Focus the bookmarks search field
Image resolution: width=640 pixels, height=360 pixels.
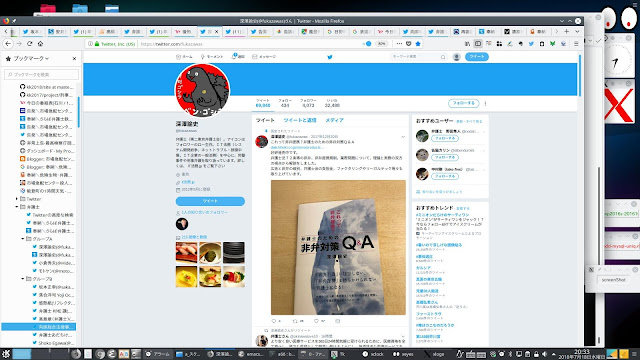[x=42, y=74]
